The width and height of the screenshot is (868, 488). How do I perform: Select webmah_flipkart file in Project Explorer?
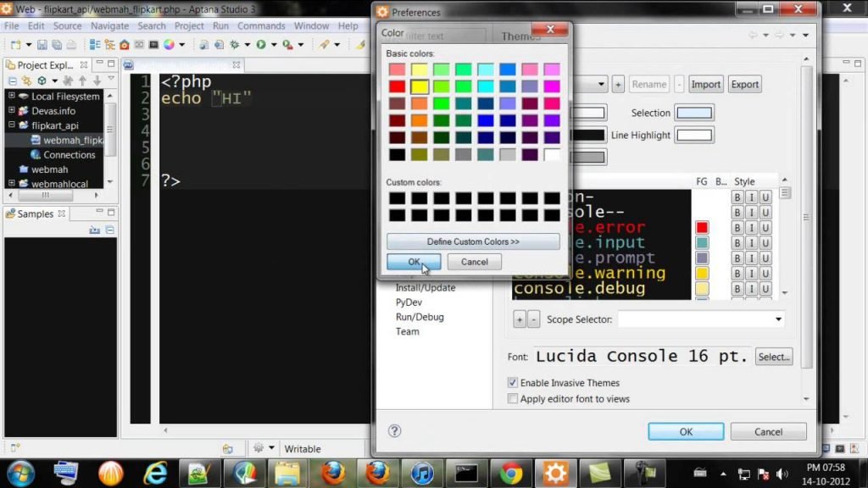click(x=73, y=140)
